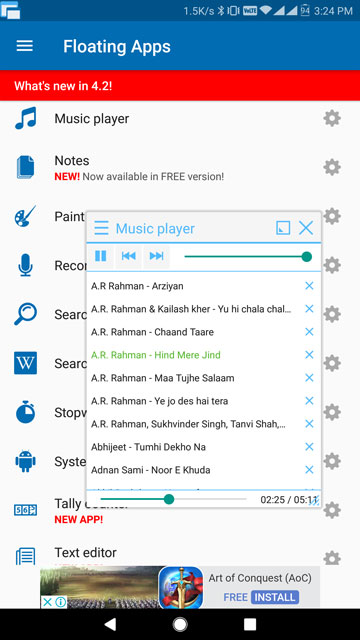The height and width of the screenshot is (640, 360).
Task: Open settings gear for Tally counter row
Action: point(332,510)
